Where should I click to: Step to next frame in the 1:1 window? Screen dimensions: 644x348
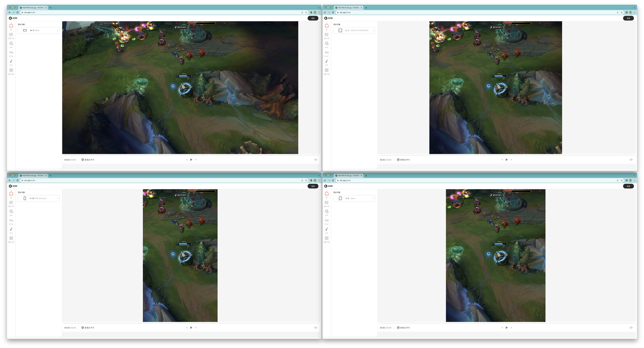511,160
